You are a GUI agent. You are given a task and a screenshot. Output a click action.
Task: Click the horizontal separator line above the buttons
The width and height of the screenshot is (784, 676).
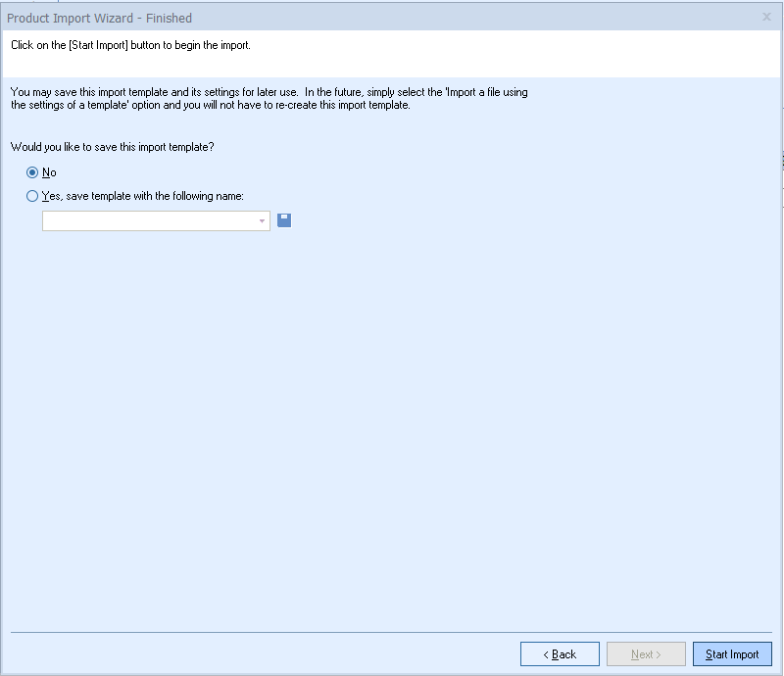(392, 632)
